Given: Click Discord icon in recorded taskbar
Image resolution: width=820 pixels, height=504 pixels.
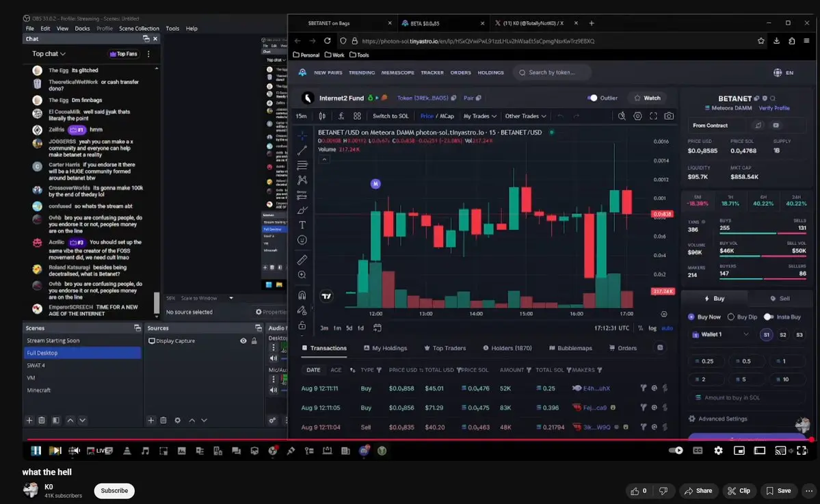Looking at the screenshot, I should point(364,451).
